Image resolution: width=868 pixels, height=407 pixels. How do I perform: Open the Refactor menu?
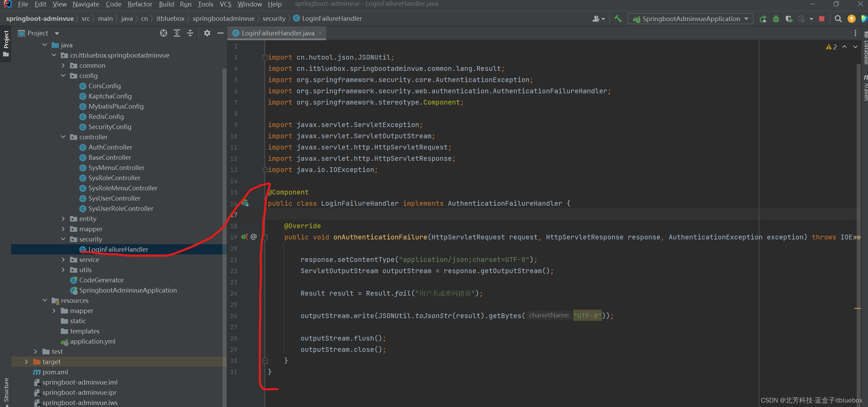pyautogui.click(x=140, y=4)
